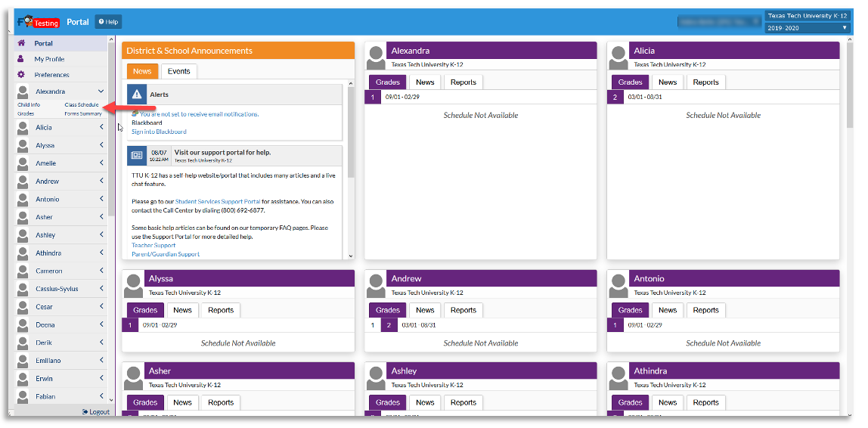Open the Reports tab on Alicia's card
Image resolution: width=868 pixels, height=428 pixels.
click(705, 82)
